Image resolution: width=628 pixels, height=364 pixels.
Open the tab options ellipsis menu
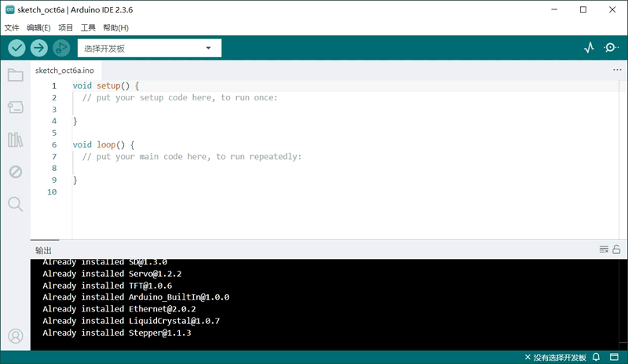coord(617,70)
